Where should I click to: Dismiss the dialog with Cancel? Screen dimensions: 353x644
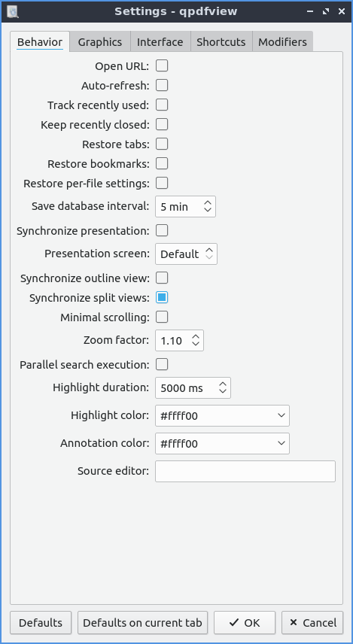(312, 623)
